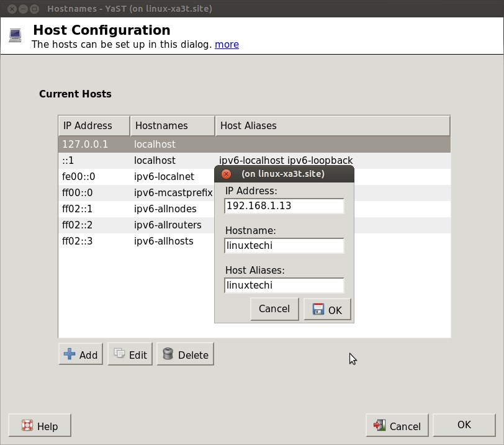Click the IP Address input field
Viewport: 504px width, 445px height.
(x=284, y=206)
